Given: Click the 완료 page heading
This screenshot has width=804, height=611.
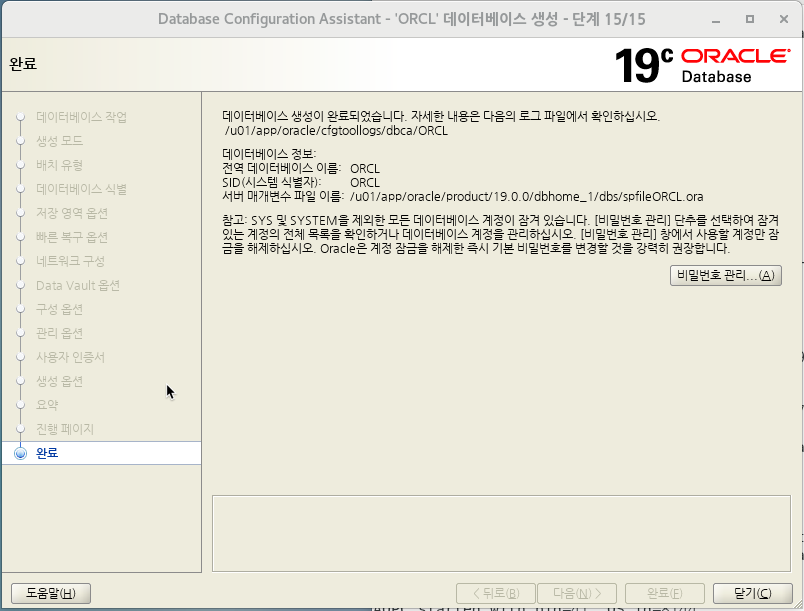Looking at the screenshot, I should [x=23, y=64].
